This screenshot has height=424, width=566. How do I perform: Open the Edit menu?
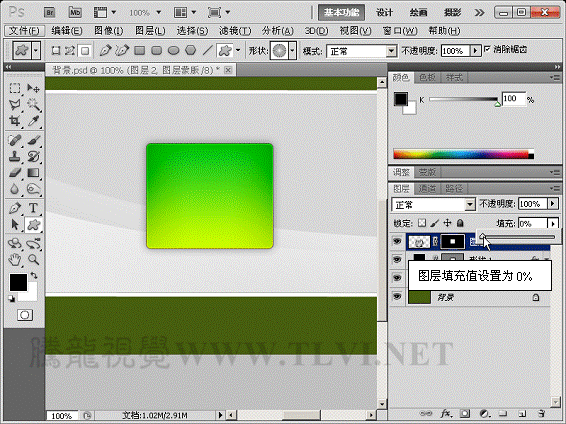(66, 31)
